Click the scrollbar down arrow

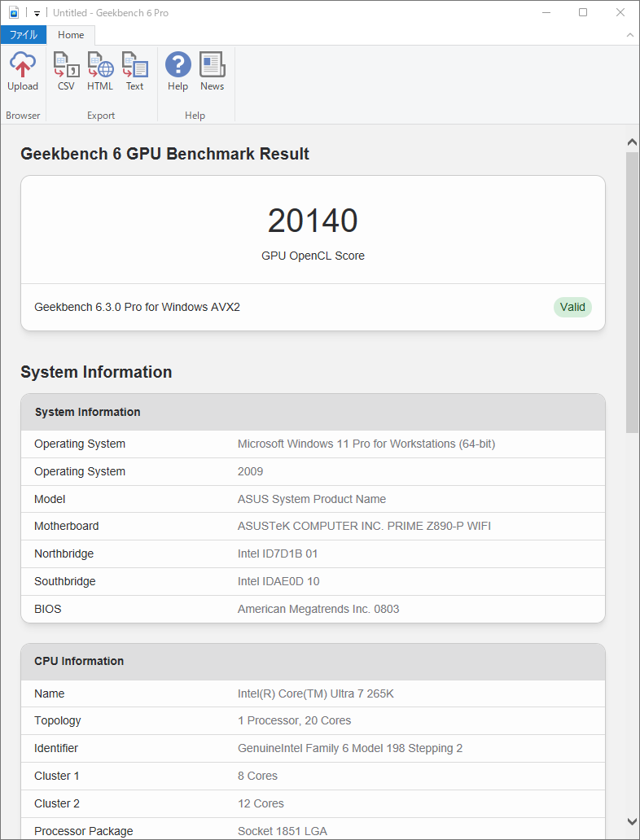tap(632, 821)
